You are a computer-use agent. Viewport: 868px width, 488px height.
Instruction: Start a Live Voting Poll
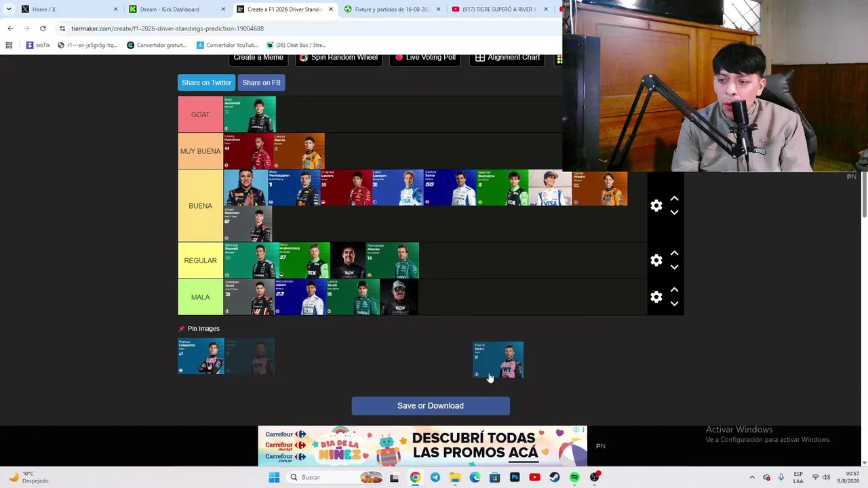tap(425, 58)
